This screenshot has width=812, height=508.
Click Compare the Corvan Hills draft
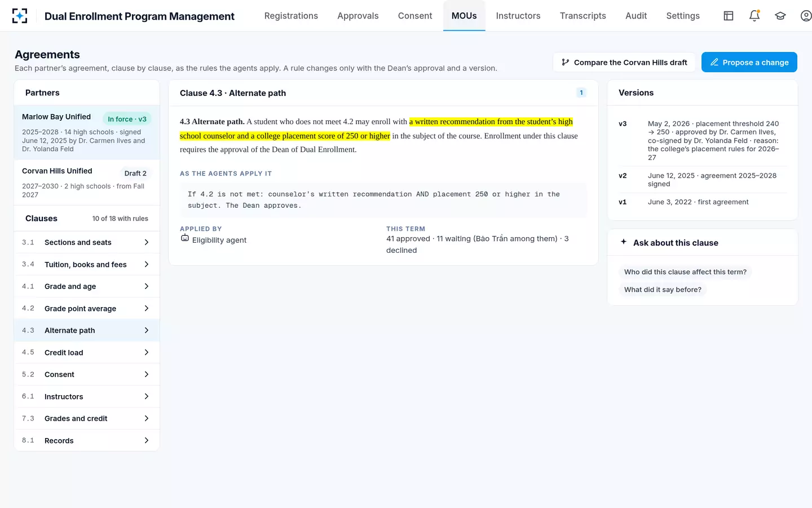pyautogui.click(x=625, y=62)
